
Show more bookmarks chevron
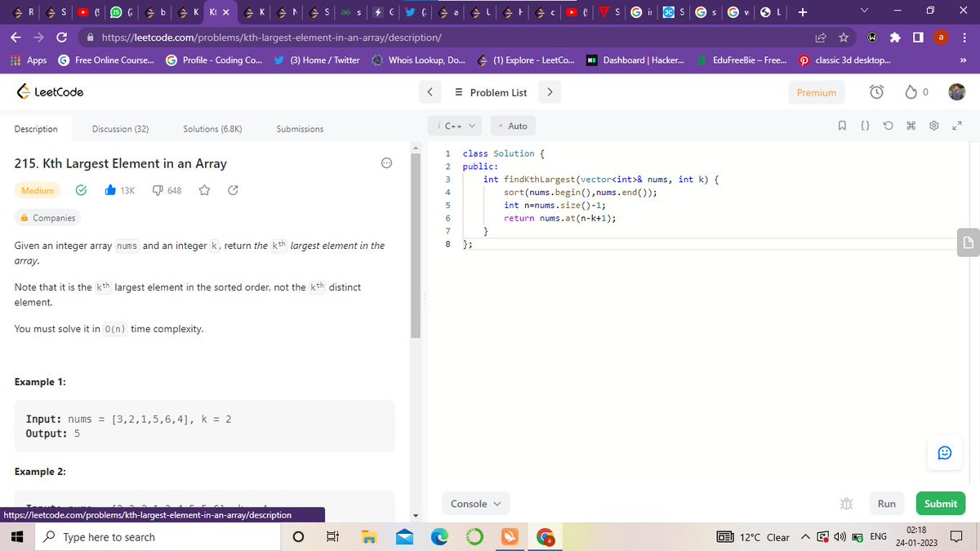963,60
